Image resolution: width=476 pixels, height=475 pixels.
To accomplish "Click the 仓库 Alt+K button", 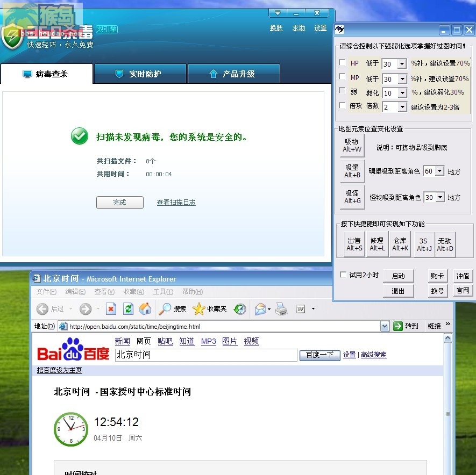I will coord(400,244).
